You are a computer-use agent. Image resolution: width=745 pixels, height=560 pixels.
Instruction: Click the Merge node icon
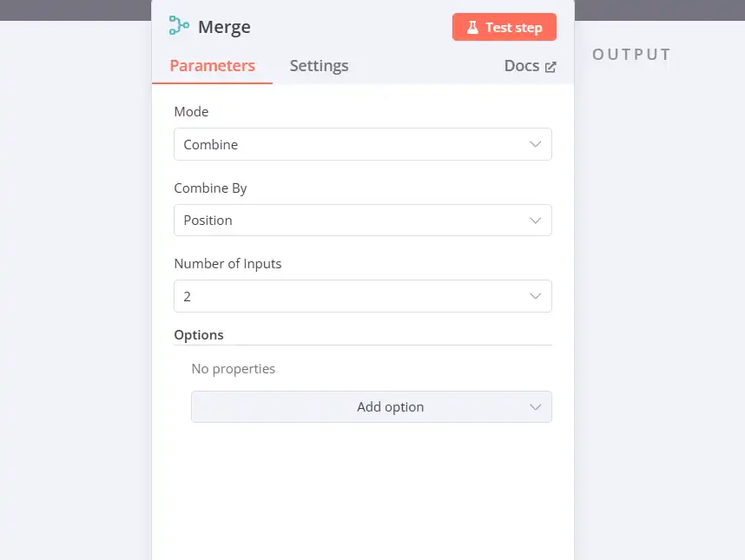pyautogui.click(x=179, y=26)
